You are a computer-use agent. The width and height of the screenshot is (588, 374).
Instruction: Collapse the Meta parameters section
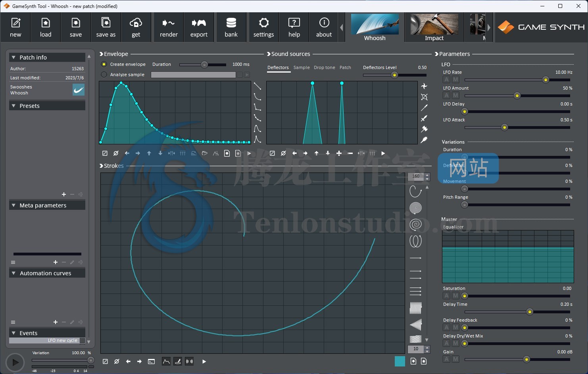click(x=13, y=205)
